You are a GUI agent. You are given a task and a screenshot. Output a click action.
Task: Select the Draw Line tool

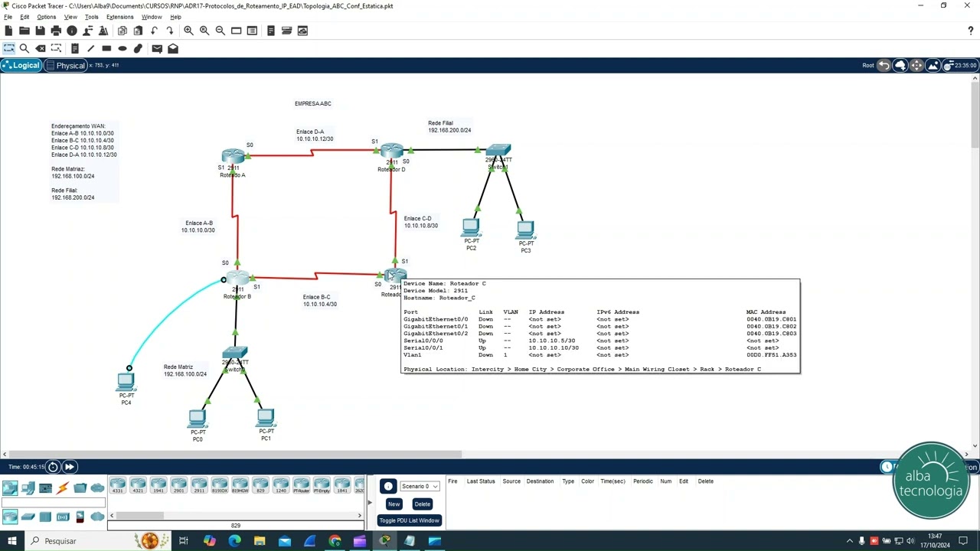coord(91,48)
